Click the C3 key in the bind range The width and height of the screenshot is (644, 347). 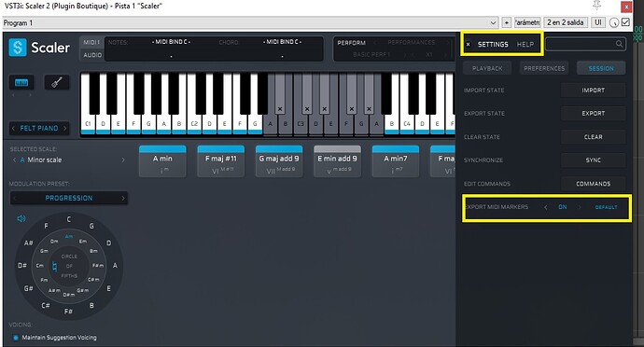(301, 123)
